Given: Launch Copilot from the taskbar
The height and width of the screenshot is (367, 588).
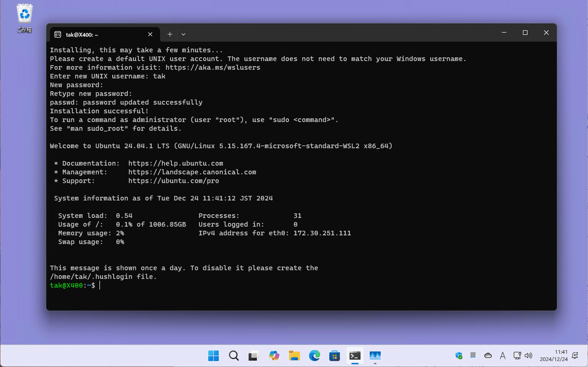Looking at the screenshot, I should click(x=274, y=356).
